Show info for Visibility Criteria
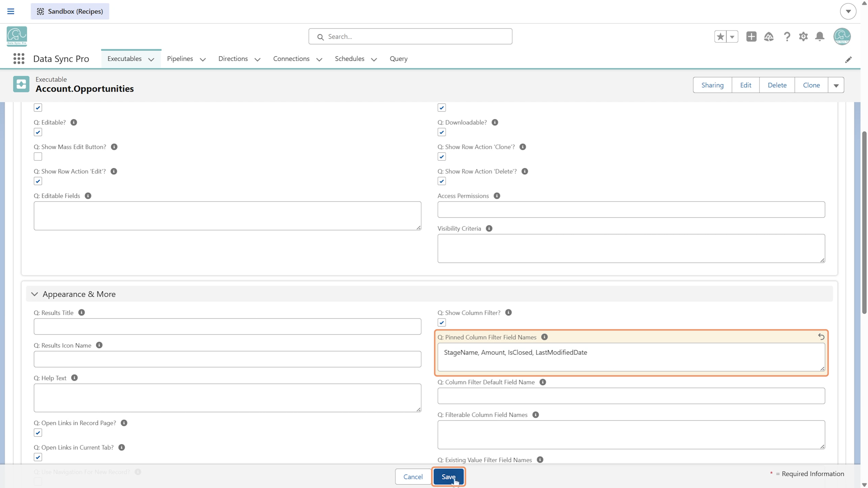 (x=489, y=228)
